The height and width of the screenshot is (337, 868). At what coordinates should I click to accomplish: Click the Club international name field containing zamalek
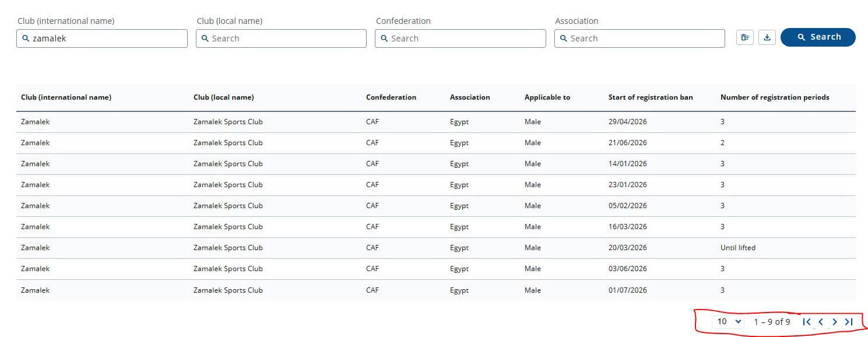102,38
